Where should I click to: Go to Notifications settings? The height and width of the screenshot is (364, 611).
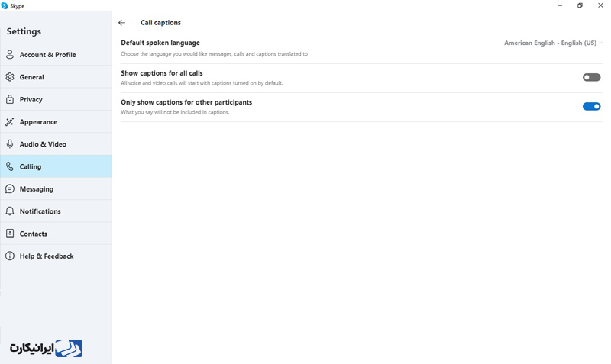(x=56, y=211)
